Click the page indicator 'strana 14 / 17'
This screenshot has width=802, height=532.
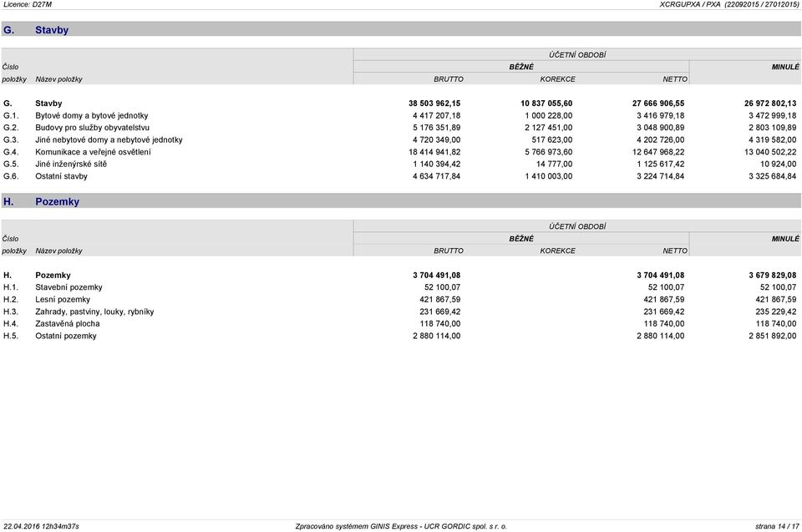coord(777,526)
